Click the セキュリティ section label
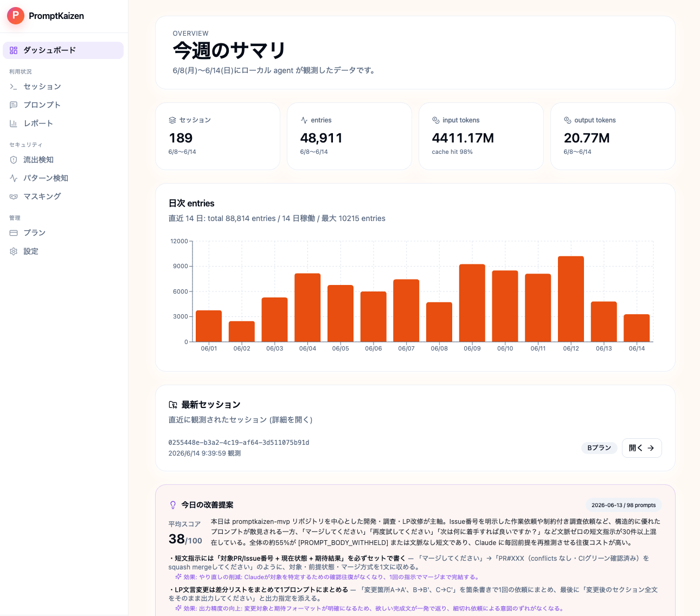The height and width of the screenshot is (616, 700). pos(25,145)
